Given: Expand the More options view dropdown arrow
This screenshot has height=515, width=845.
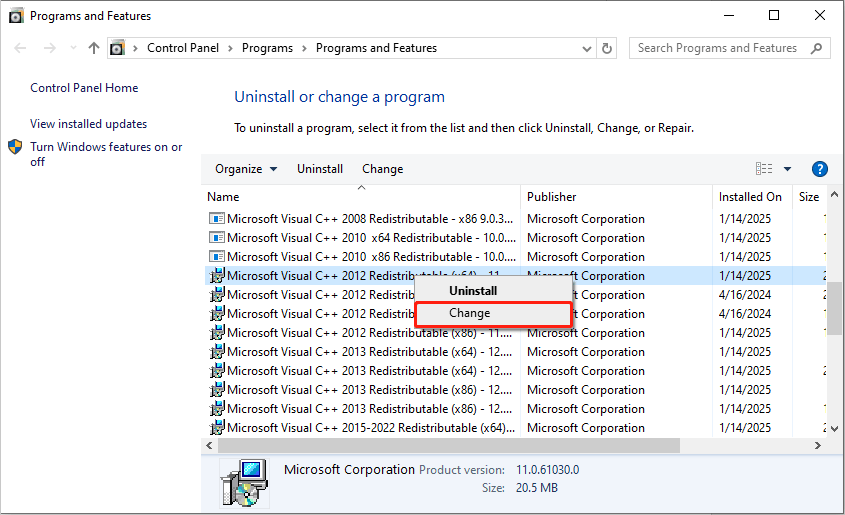Looking at the screenshot, I should pyautogui.click(x=787, y=169).
